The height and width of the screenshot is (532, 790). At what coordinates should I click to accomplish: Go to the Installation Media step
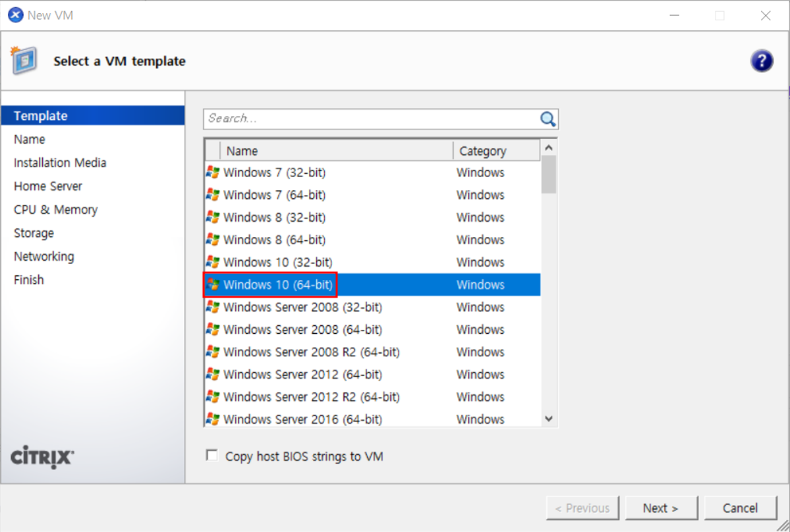(x=60, y=163)
